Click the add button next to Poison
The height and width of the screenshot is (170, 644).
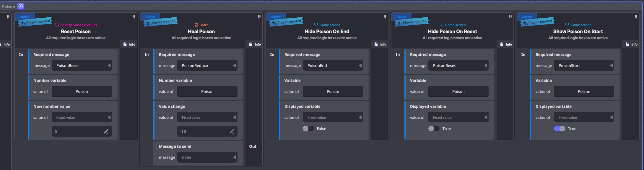click(x=20, y=6)
